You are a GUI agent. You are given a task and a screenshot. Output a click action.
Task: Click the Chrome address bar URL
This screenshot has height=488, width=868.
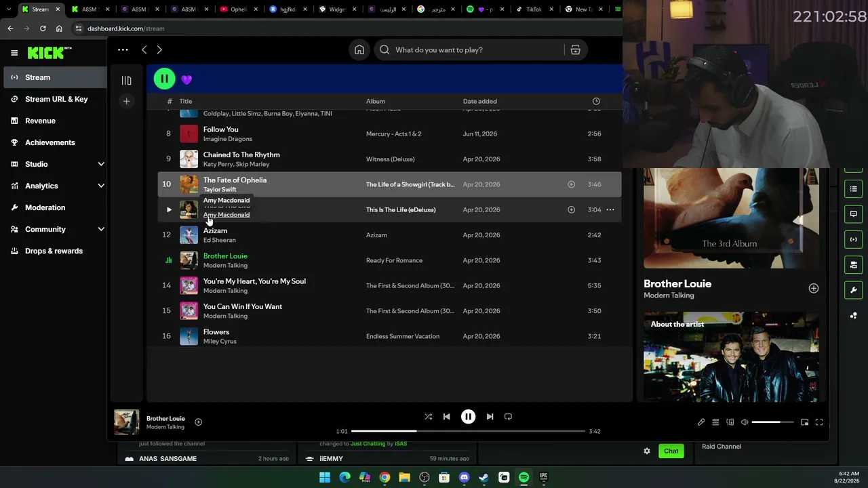pos(126,28)
